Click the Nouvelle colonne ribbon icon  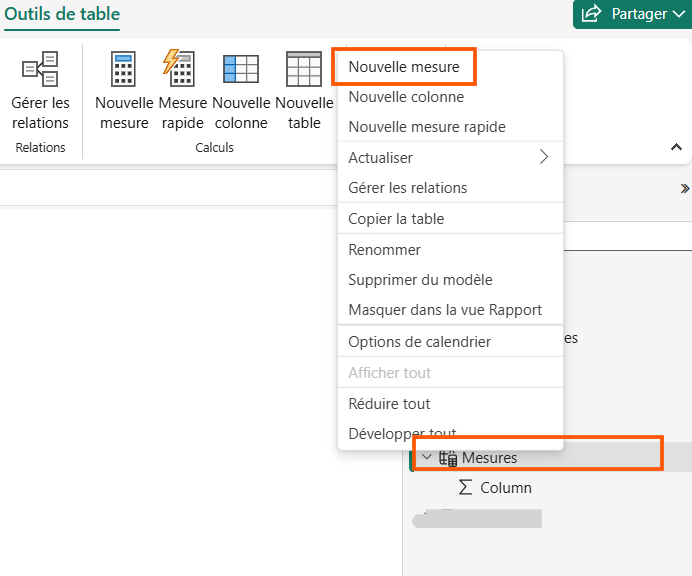(x=241, y=69)
